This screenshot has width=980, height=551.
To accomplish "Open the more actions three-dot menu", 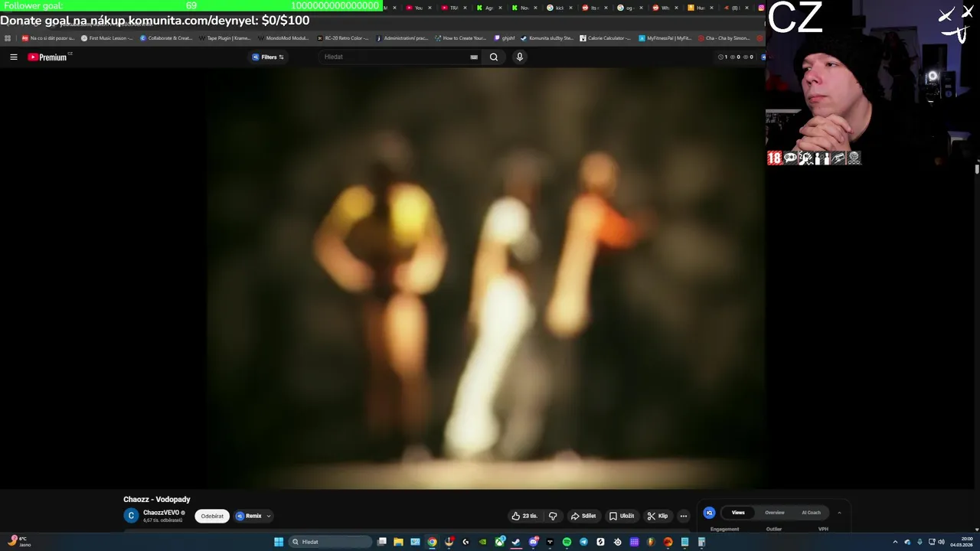I will click(684, 516).
